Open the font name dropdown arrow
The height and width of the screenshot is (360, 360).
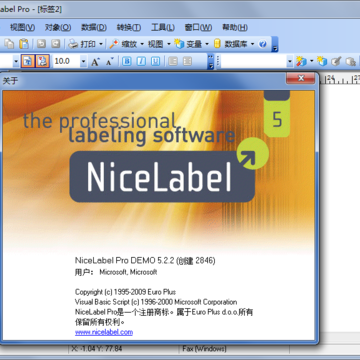(x=16, y=61)
